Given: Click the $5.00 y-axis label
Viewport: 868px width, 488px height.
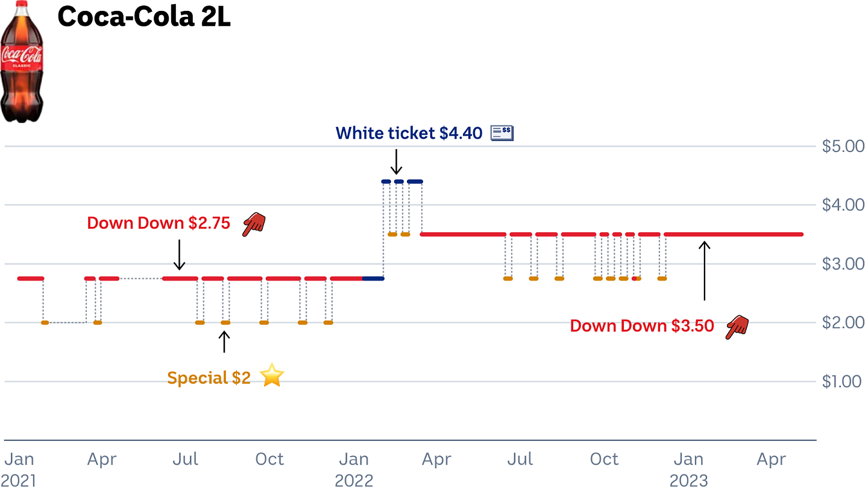Looking at the screenshot, I should (x=843, y=146).
